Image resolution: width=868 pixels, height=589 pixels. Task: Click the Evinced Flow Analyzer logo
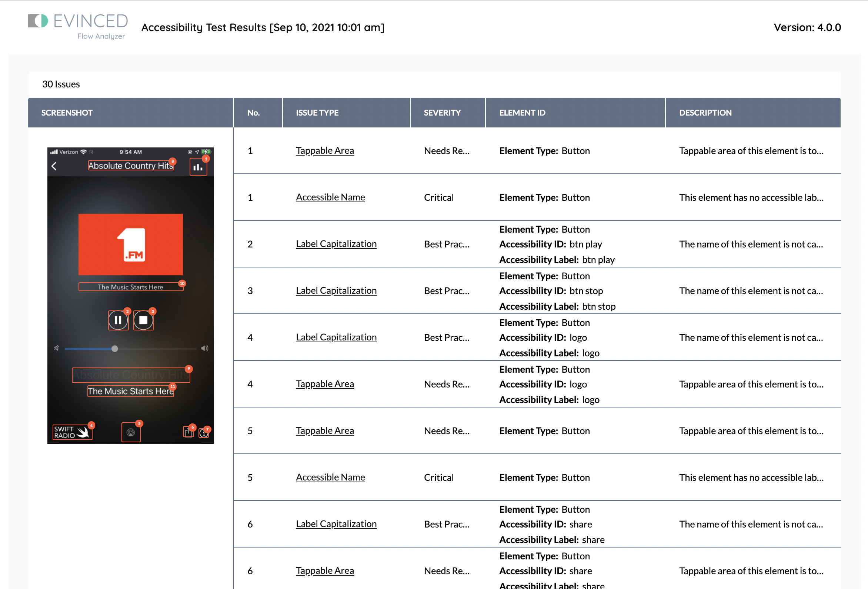[x=78, y=26]
